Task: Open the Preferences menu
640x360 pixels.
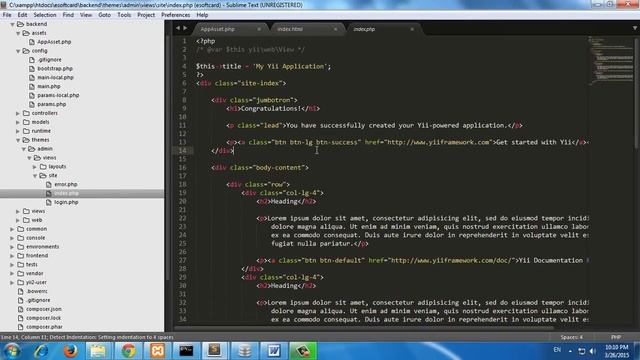Action: pyautogui.click(x=176, y=15)
